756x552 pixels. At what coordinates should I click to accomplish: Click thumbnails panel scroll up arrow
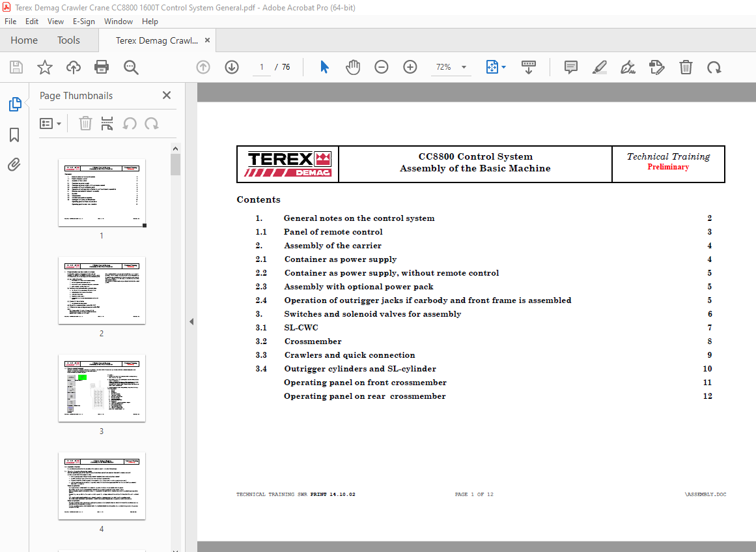click(176, 149)
